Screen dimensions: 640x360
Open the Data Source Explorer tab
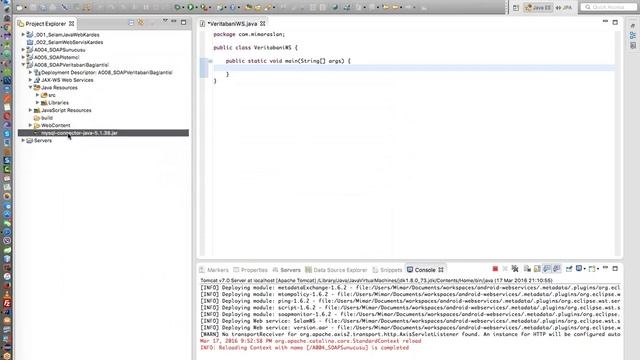pos(336,270)
